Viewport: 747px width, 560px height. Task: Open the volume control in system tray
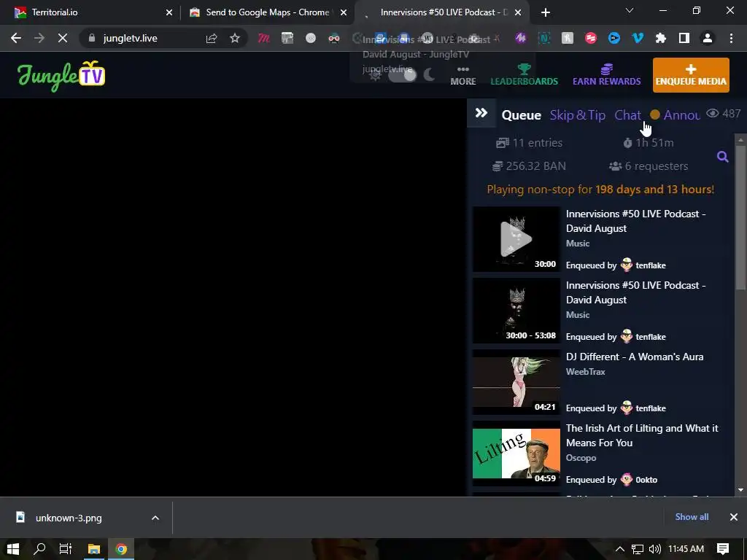[x=655, y=549]
